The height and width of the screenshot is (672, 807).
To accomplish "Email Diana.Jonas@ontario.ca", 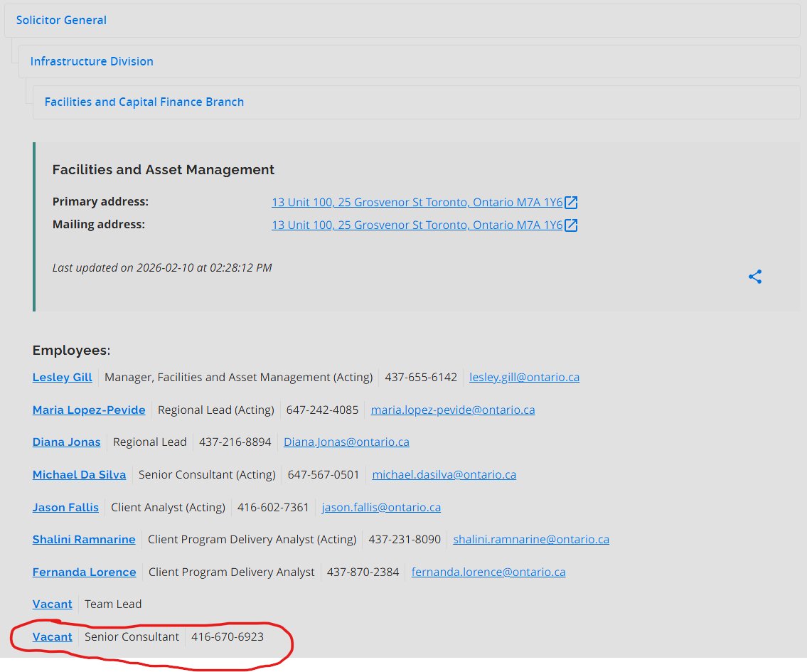I will tap(346, 442).
